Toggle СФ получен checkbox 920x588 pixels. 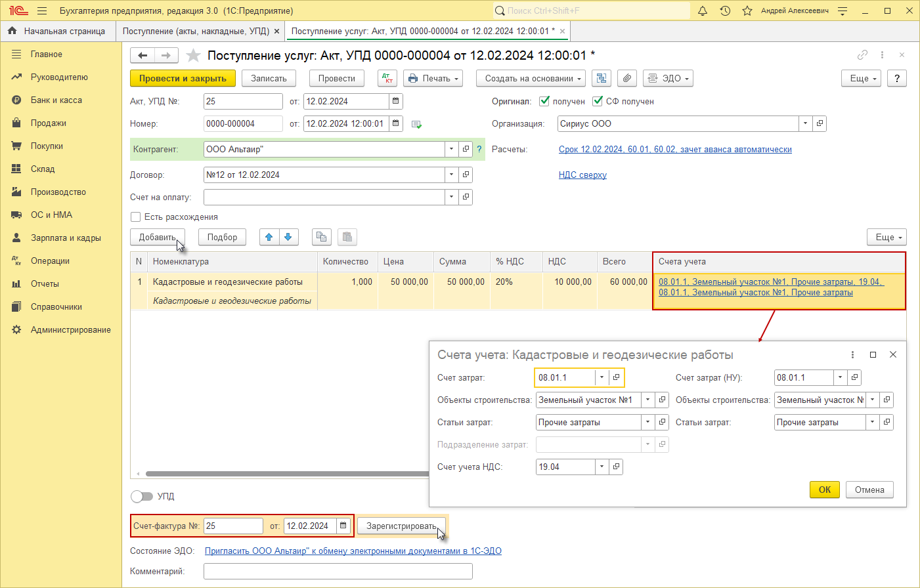(598, 101)
